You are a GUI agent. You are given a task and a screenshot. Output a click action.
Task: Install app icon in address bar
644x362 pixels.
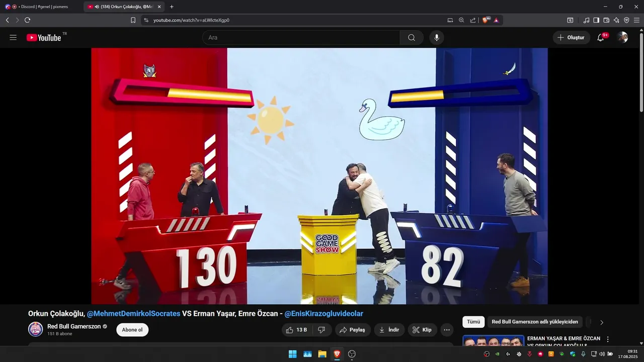(x=450, y=20)
